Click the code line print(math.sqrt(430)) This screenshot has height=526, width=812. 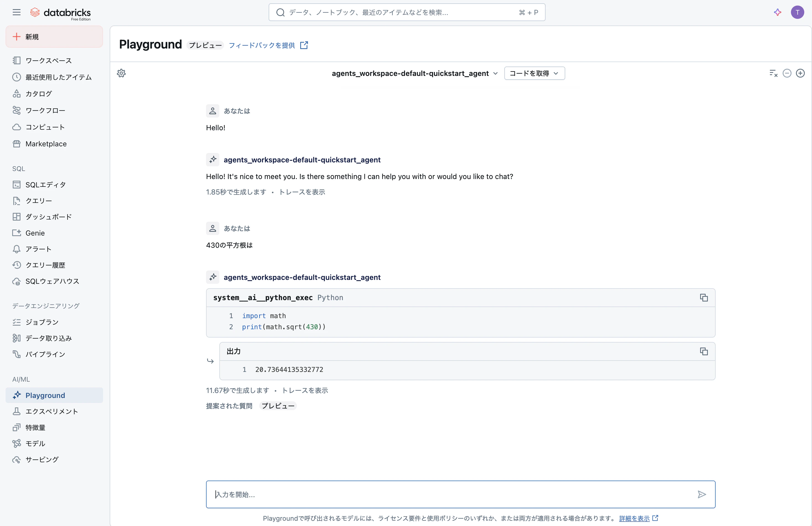284,327
